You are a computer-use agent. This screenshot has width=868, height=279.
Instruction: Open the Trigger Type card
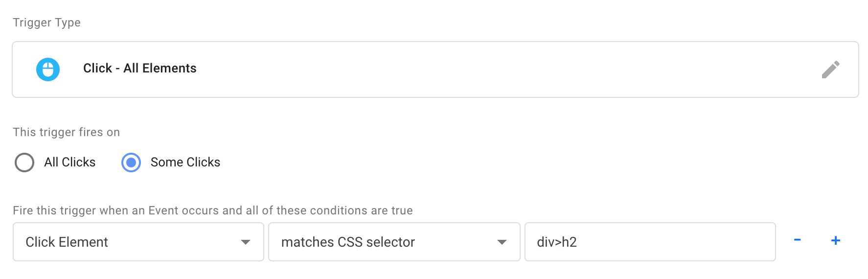(435, 70)
